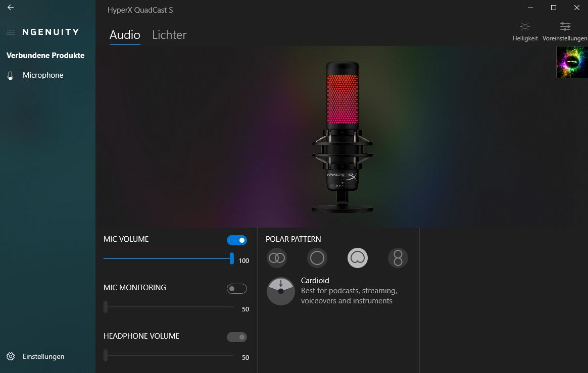Image resolution: width=588 pixels, height=373 pixels.
Task: Select the Audio tab
Action: (x=125, y=35)
